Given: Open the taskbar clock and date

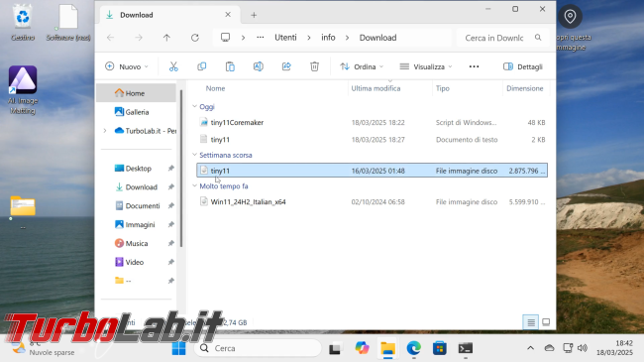Looking at the screenshot, I should coord(614,348).
